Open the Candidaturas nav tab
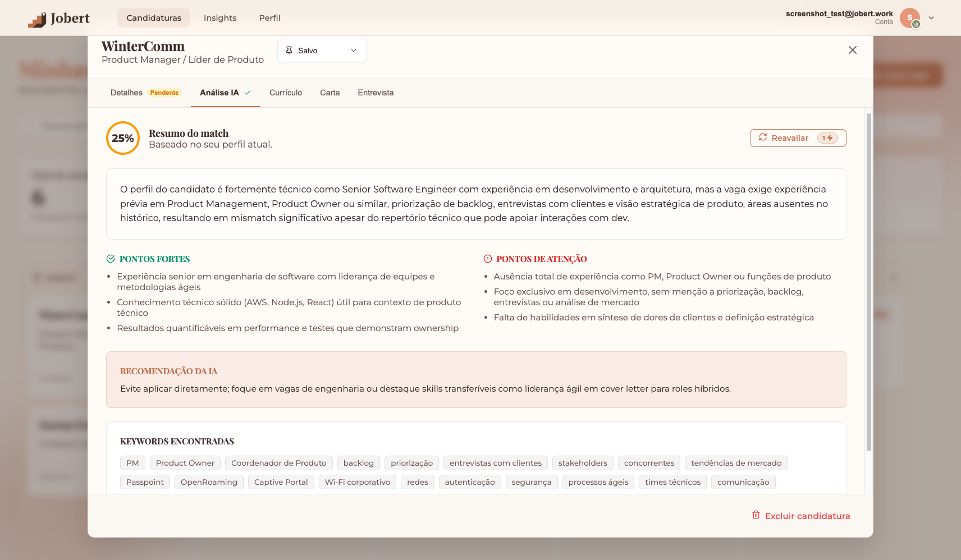961x560 pixels. point(154,18)
